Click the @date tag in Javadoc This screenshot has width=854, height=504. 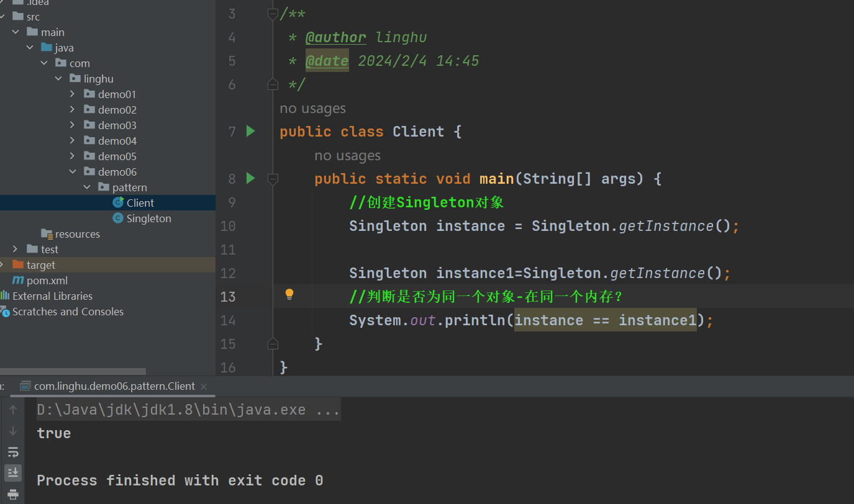pos(327,61)
